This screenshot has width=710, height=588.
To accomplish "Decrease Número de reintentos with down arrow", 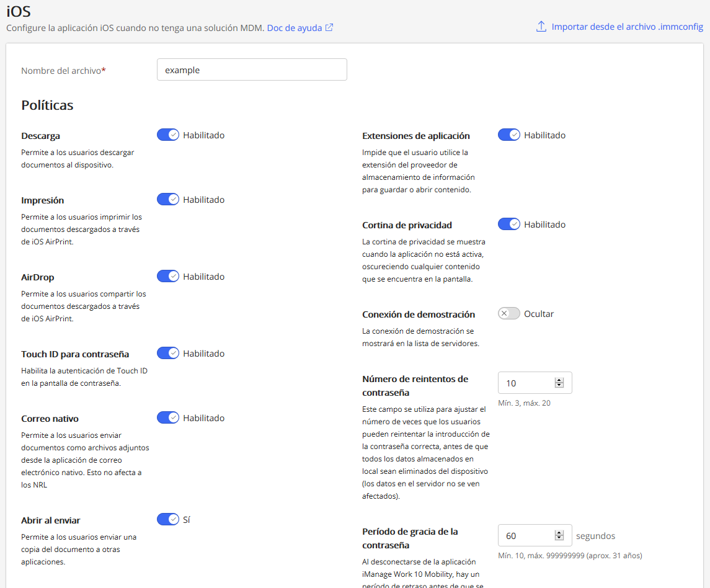I will [x=559, y=386].
